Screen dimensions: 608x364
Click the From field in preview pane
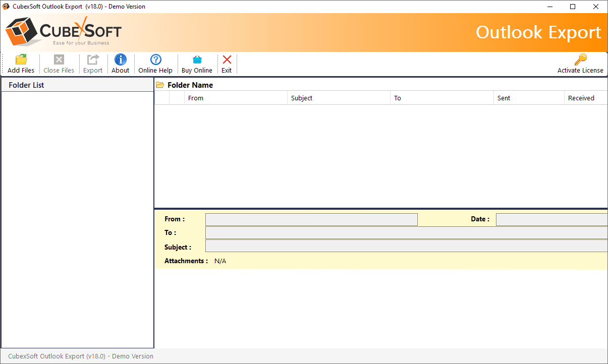pyautogui.click(x=311, y=219)
